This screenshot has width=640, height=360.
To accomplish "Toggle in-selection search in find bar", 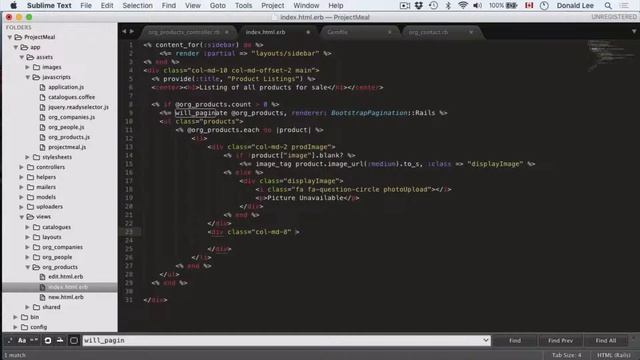I will point(60,340).
